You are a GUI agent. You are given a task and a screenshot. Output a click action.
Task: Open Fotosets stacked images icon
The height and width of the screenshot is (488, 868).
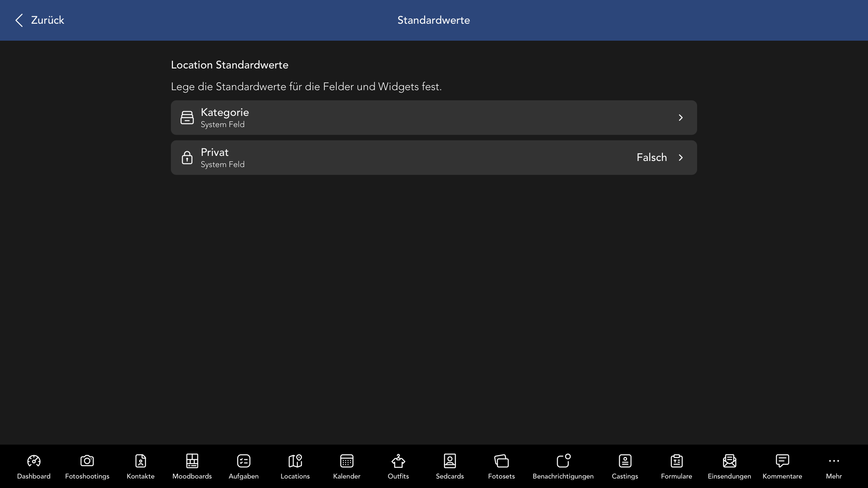point(501,461)
